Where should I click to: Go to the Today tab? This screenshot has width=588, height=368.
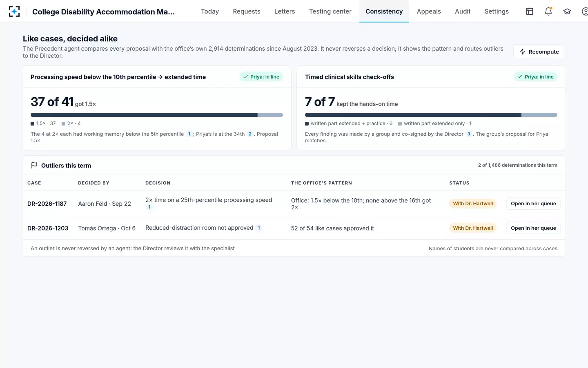[x=210, y=11]
